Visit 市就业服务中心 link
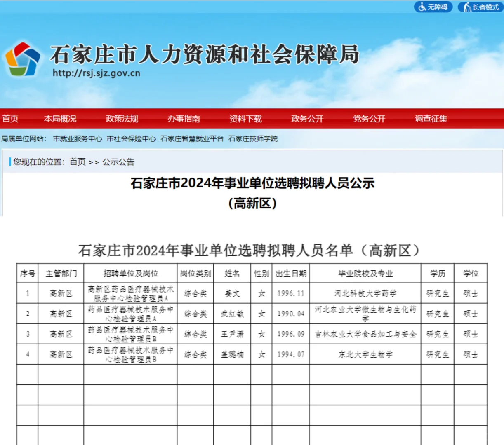This screenshot has height=445, width=504. tap(78, 139)
